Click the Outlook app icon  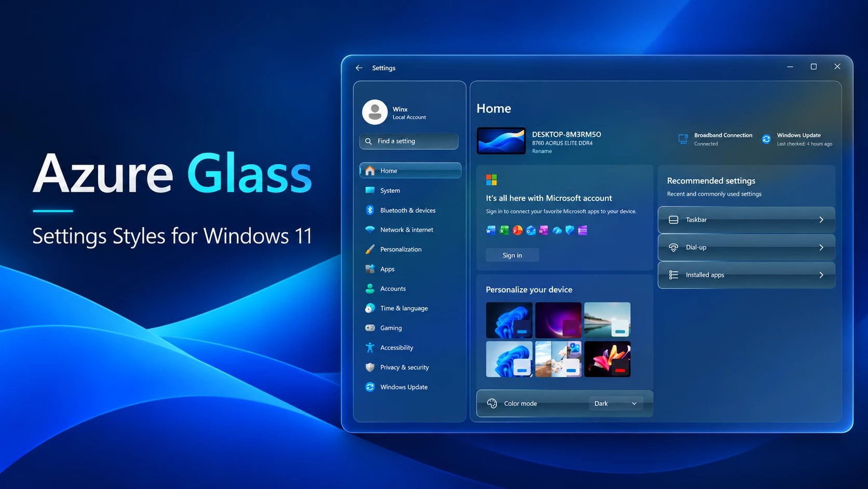point(531,230)
